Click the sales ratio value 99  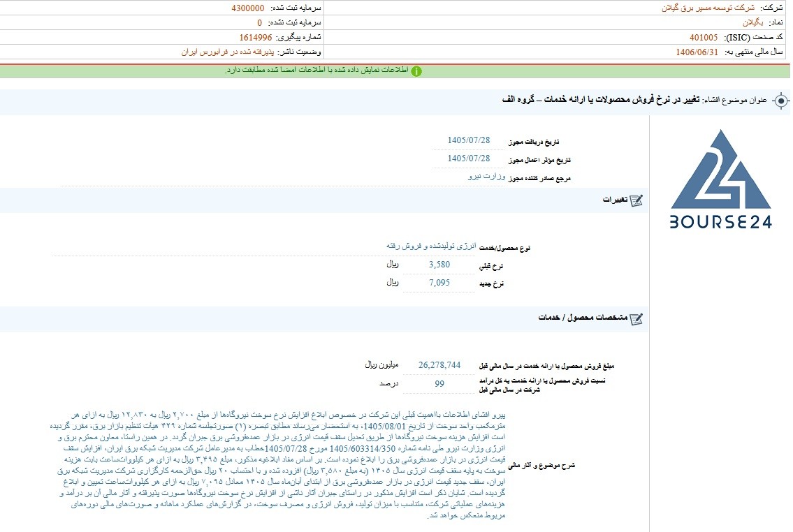tap(439, 383)
